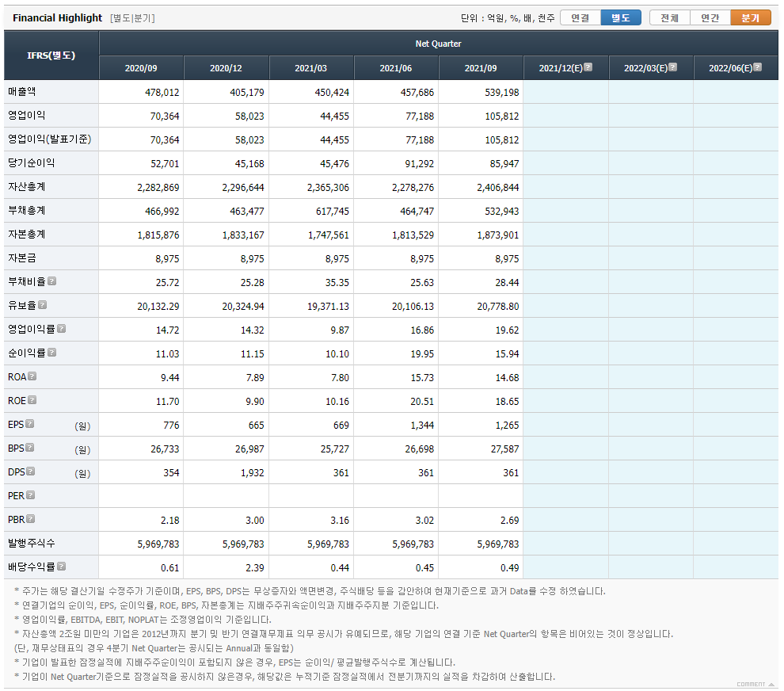Click the BPS value 27,587

pyautogui.click(x=505, y=449)
